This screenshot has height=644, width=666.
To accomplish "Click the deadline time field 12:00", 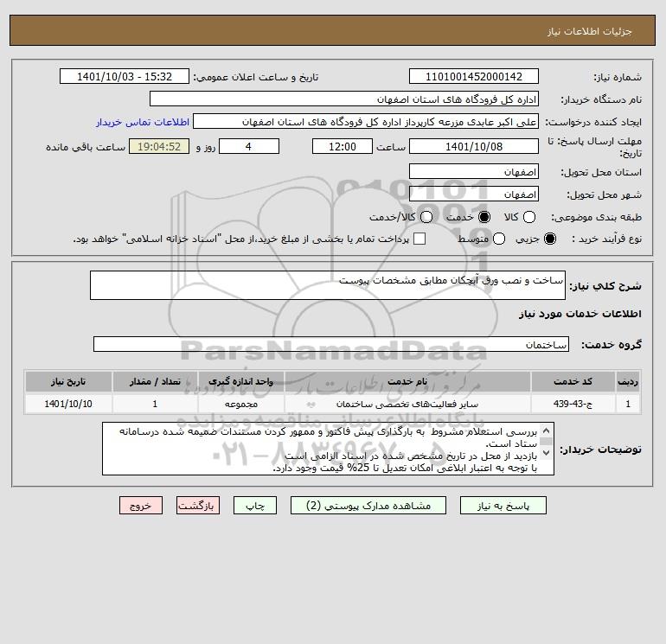I will click(x=343, y=146).
